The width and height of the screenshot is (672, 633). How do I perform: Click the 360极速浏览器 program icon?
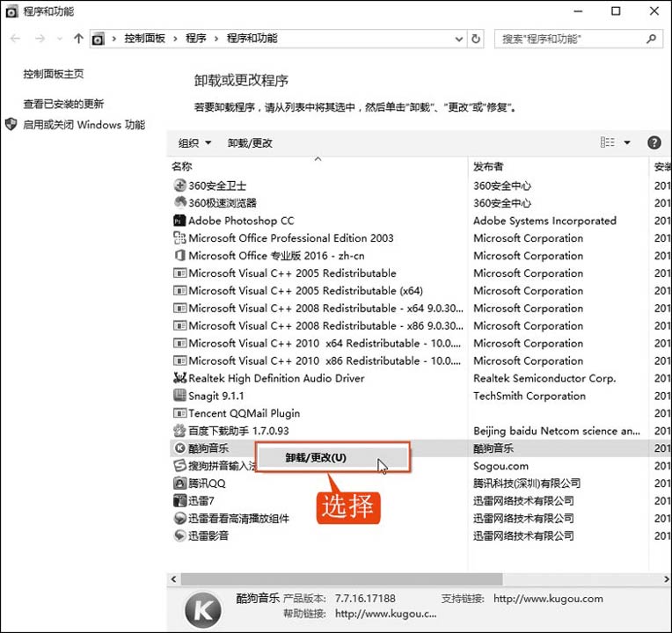pos(179,202)
